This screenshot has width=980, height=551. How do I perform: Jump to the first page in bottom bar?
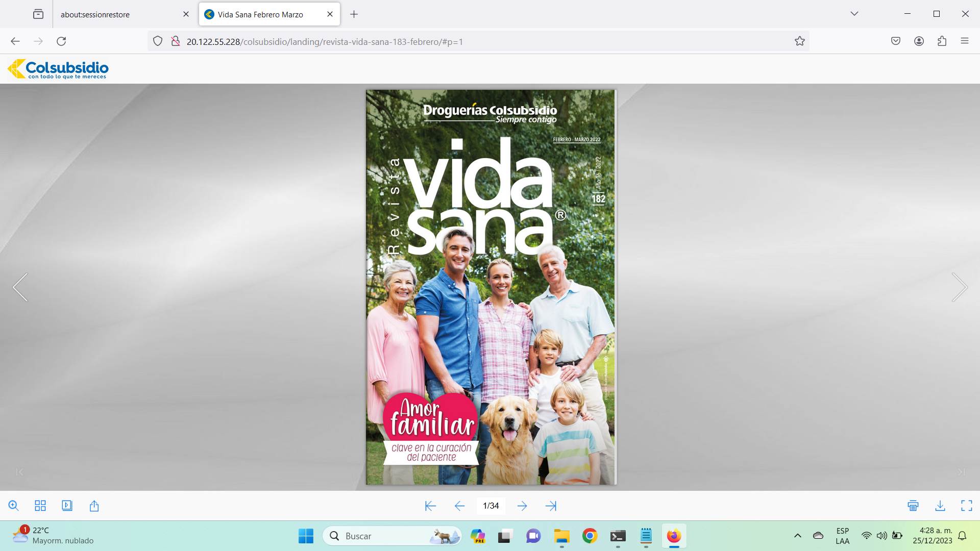pyautogui.click(x=430, y=506)
